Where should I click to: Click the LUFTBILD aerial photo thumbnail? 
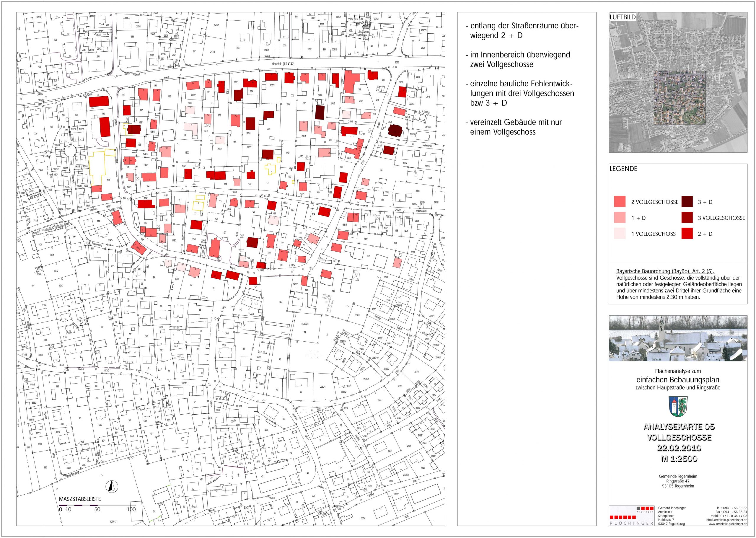pos(678,83)
